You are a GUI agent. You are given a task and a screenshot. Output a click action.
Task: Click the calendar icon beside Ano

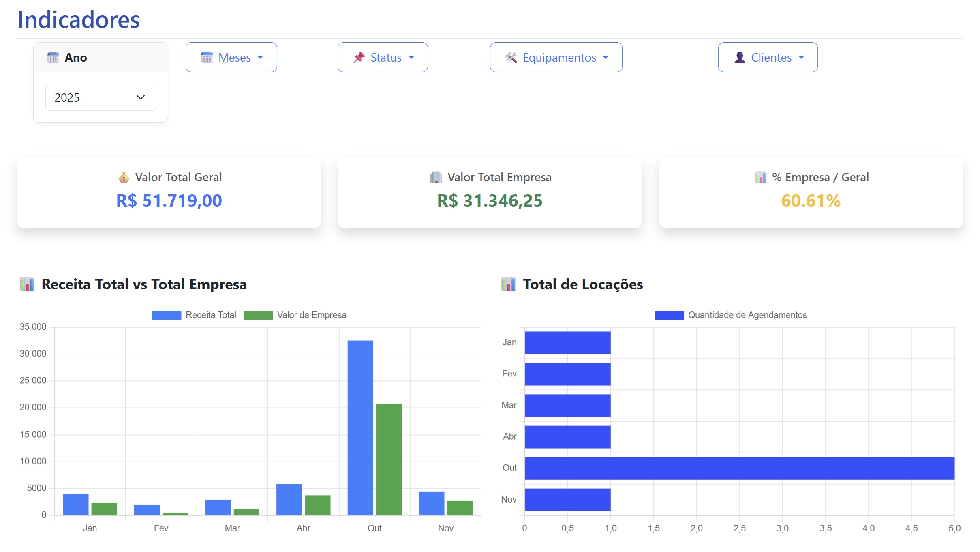click(x=53, y=58)
